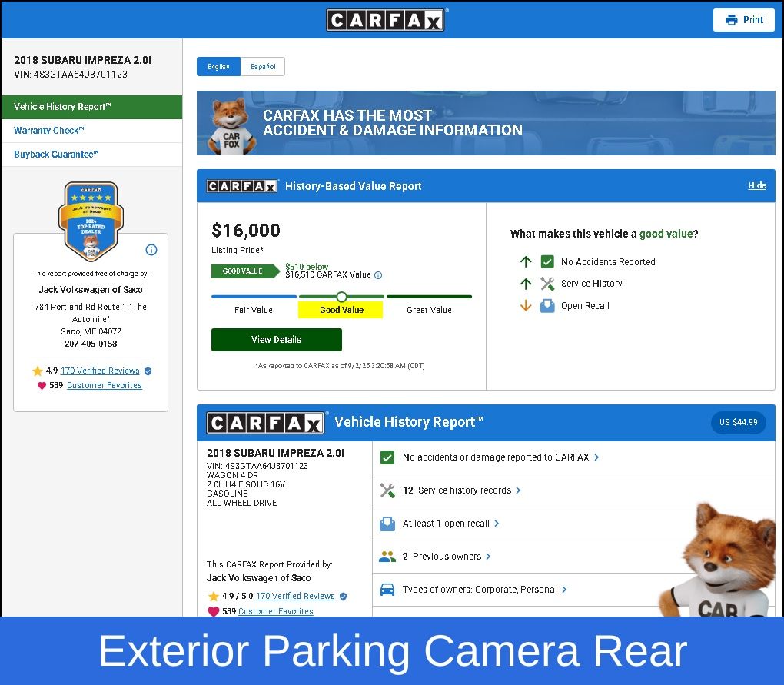This screenshot has width=784, height=685.
Task: Click the heart icon beside lower 539 count
Action: (214, 611)
